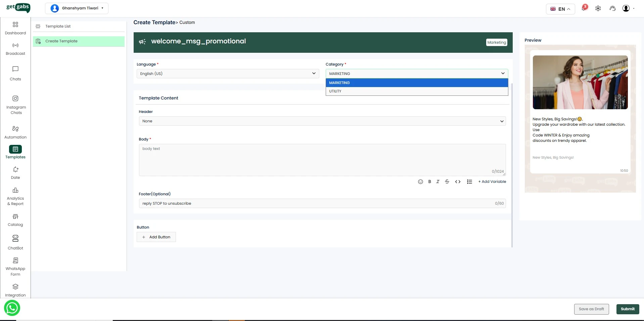This screenshot has width=644, height=321.
Task: Expand the Language dropdown
Action: 228,74
